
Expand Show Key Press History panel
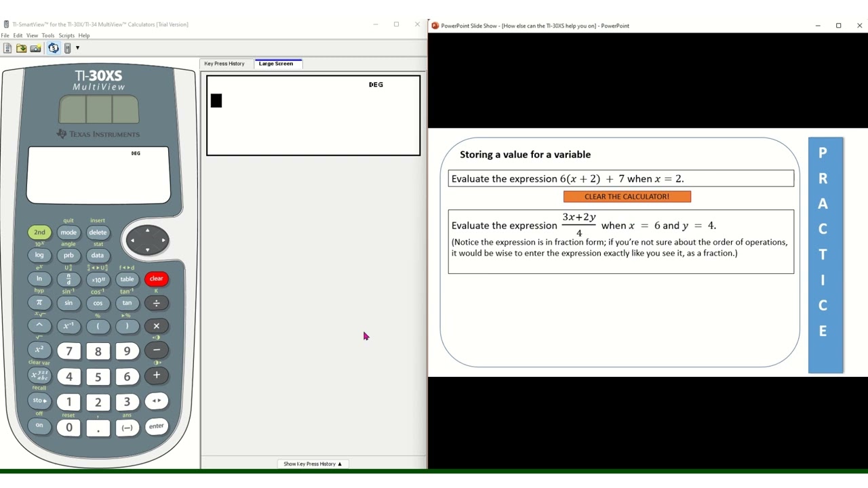[x=313, y=464]
